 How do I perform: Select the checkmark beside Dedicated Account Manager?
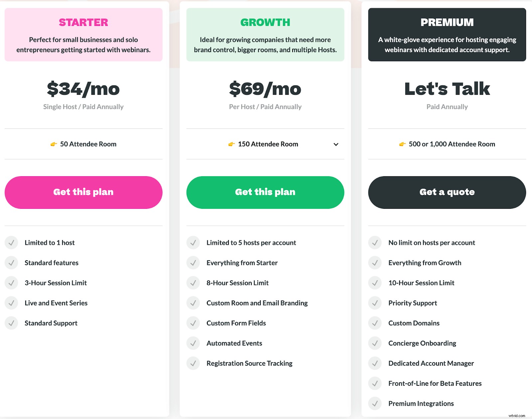tap(375, 363)
